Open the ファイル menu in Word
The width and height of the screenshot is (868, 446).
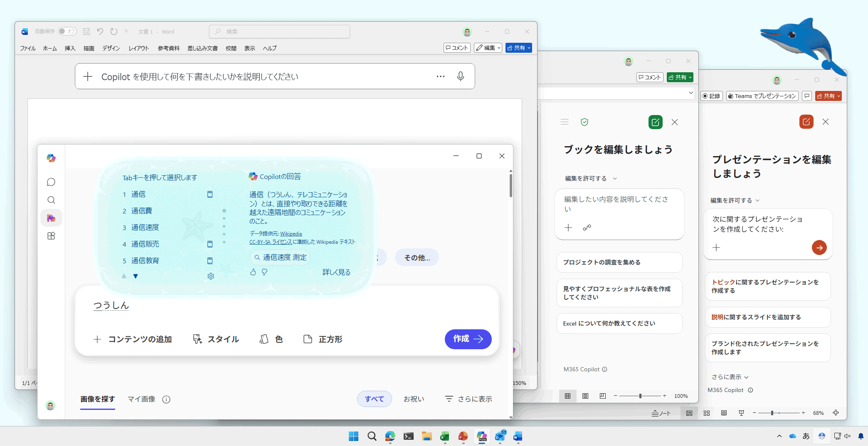point(28,48)
